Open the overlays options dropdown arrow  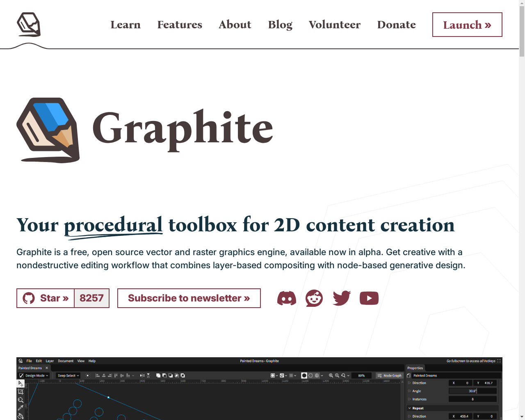(277, 375)
